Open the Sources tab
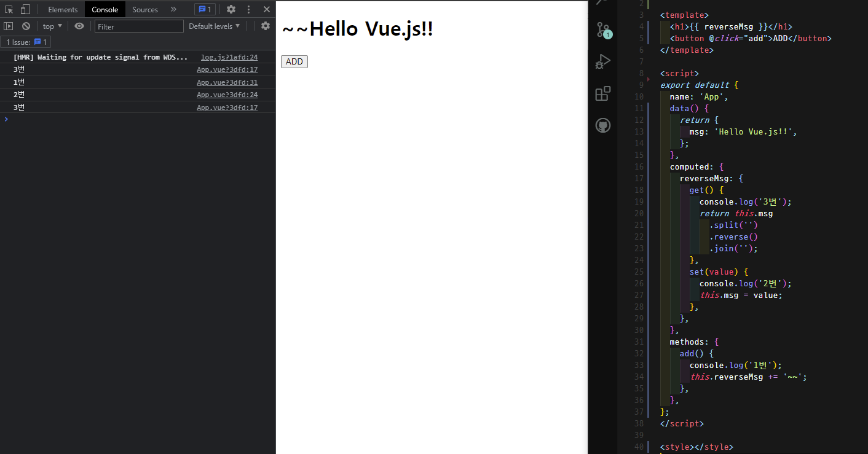This screenshot has width=868, height=454. point(145,9)
